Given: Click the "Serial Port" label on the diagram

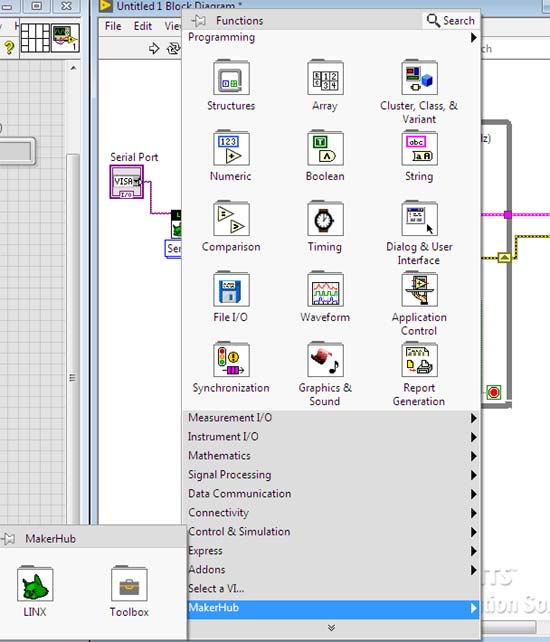Looking at the screenshot, I should tap(134, 157).
